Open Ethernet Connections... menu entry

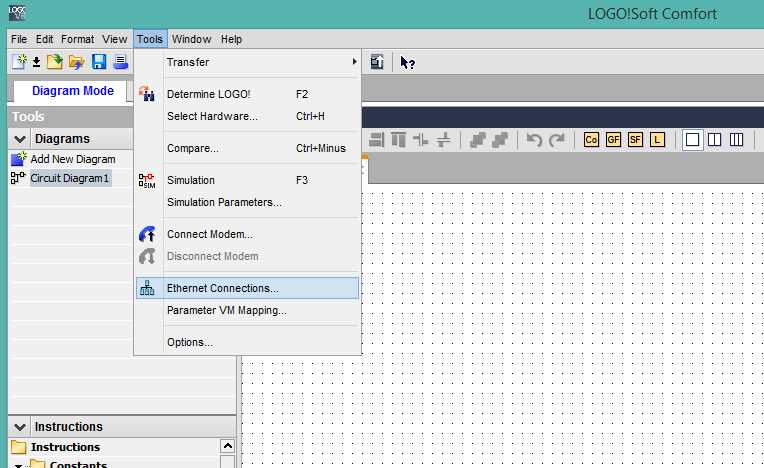(248, 288)
